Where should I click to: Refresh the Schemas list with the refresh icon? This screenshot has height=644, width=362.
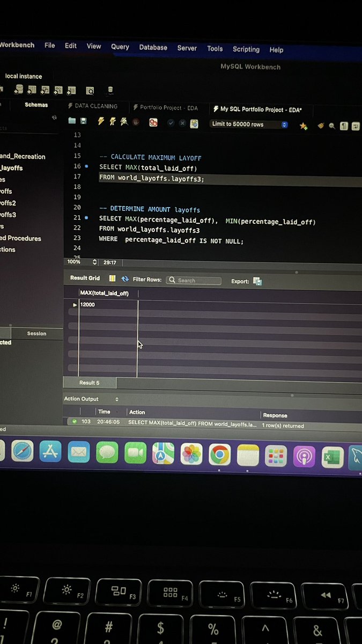pyautogui.click(x=54, y=117)
